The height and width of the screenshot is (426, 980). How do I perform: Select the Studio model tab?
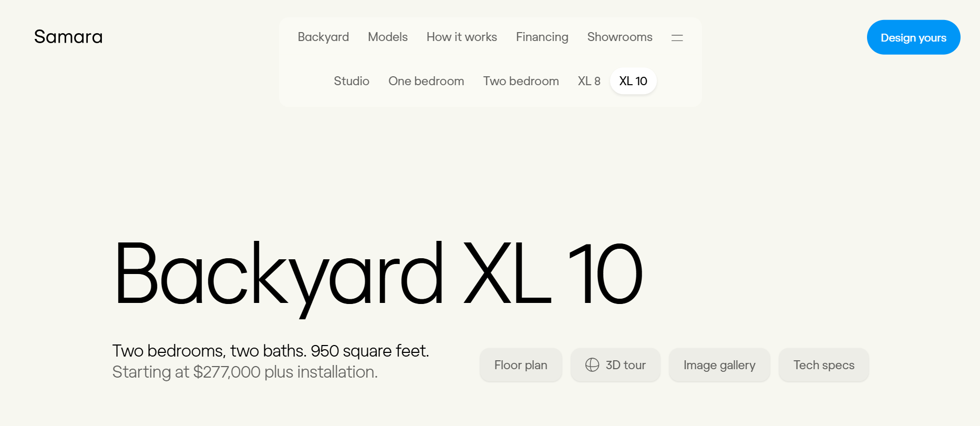pyautogui.click(x=352, y=81)
